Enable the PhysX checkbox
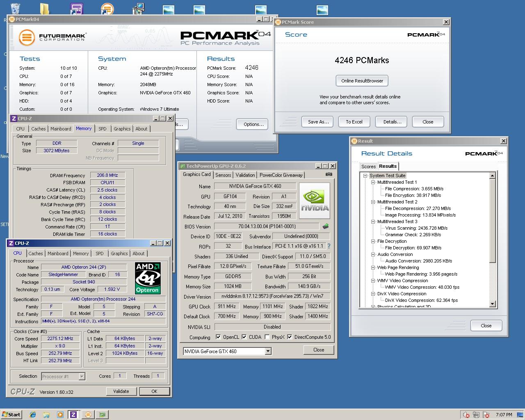This screenshot has width=525, height=420. coord(267,337)
